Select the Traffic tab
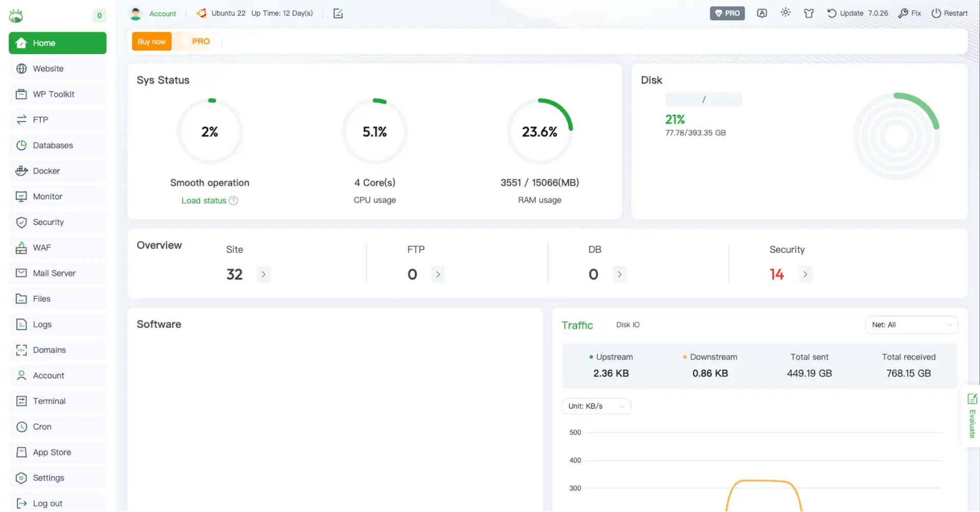This screenshot has height=512, width=980. click(x=577, y=325)
